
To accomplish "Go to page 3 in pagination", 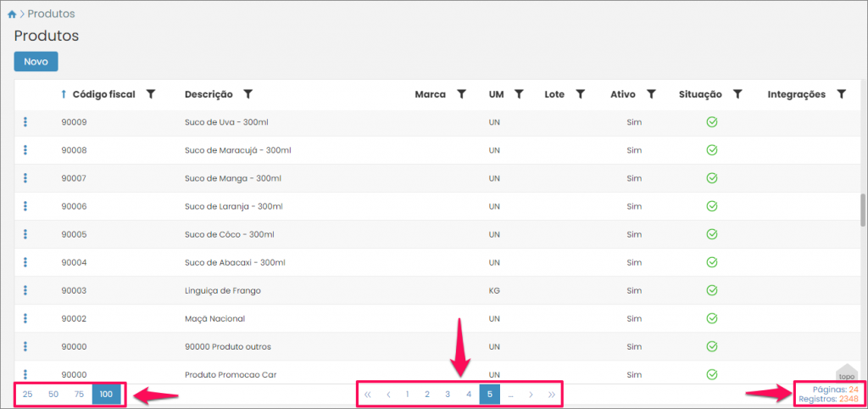I will pos(448,395).
